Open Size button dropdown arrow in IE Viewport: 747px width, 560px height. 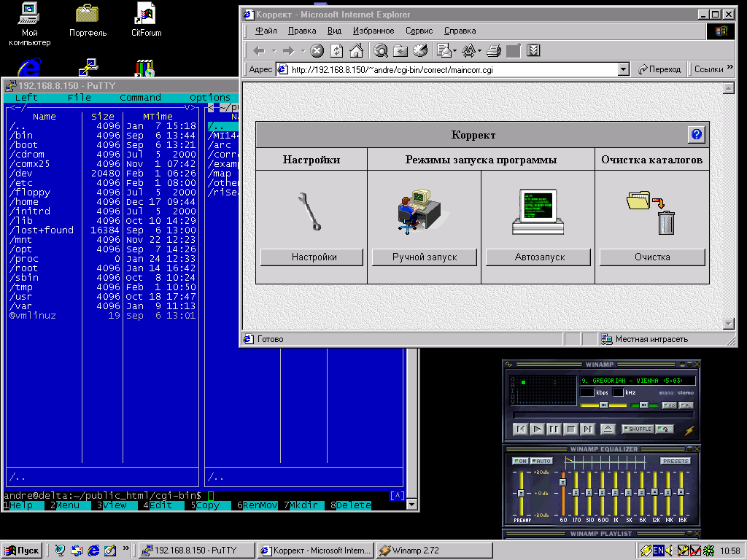pyautogui.click(x=479, y=50)
